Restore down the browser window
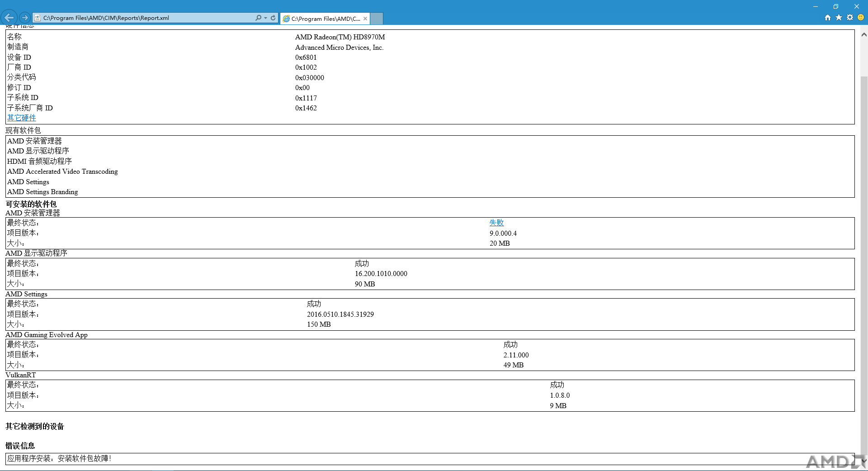The width and height of the screenshot is (868, 471). [836, 6]
